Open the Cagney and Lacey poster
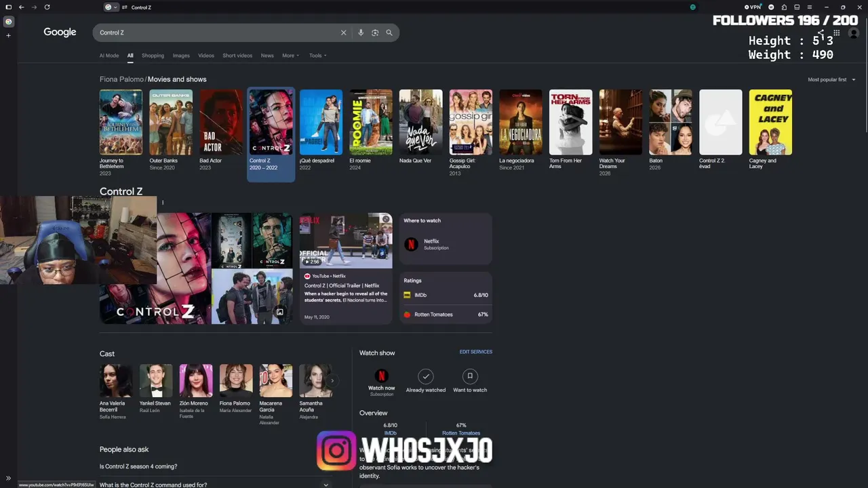Image resolution: width=868 pixels, height=488 pixels. (x=770, y=122)
